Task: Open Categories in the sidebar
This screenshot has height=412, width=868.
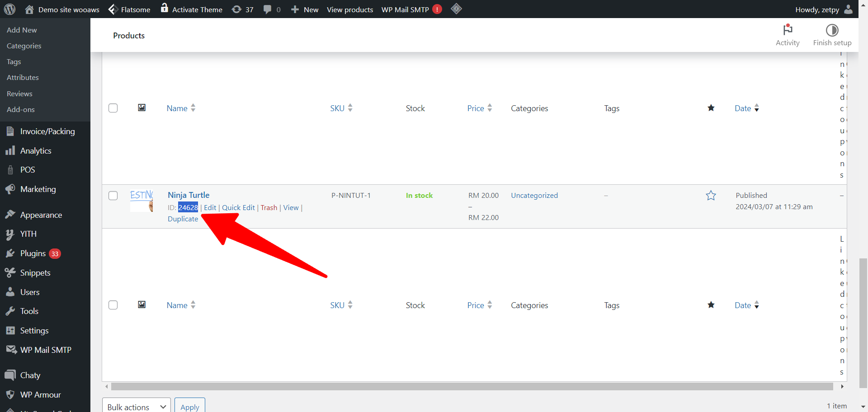Action: point(24,46)
